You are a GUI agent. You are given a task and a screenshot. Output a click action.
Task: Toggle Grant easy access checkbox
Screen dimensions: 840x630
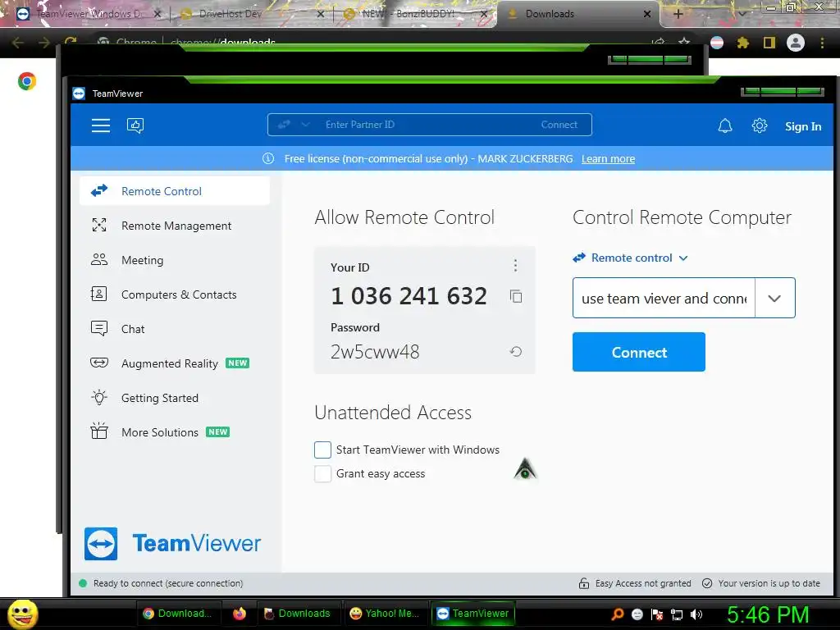point(322,473)
